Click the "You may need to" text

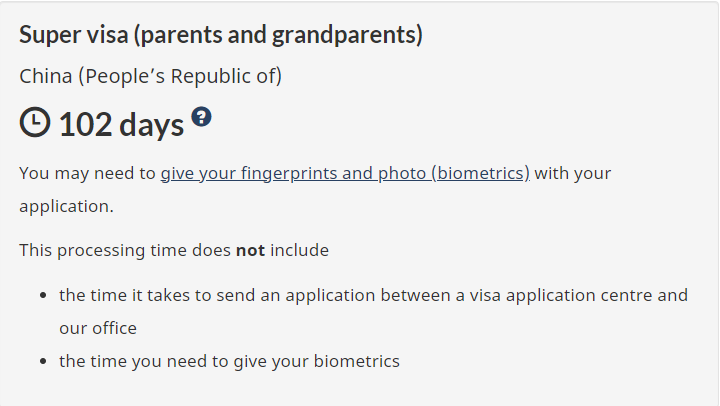pos(87,173)
